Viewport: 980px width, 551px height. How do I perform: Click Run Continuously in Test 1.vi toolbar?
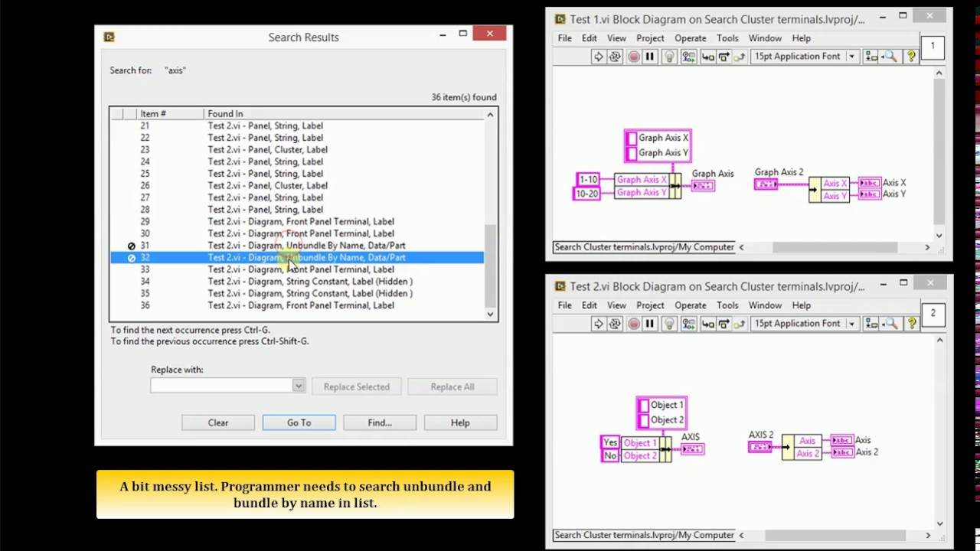(615, 57)
